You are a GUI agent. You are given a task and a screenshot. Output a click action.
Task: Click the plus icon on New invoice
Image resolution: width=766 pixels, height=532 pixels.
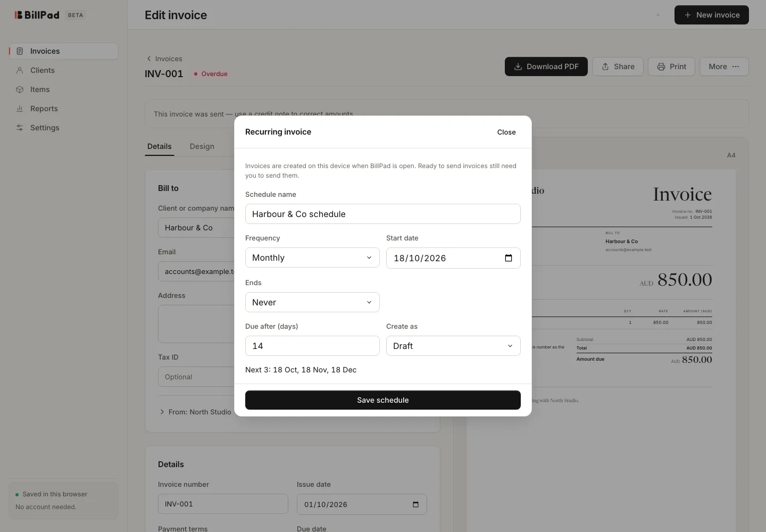(x=688, y=15)
